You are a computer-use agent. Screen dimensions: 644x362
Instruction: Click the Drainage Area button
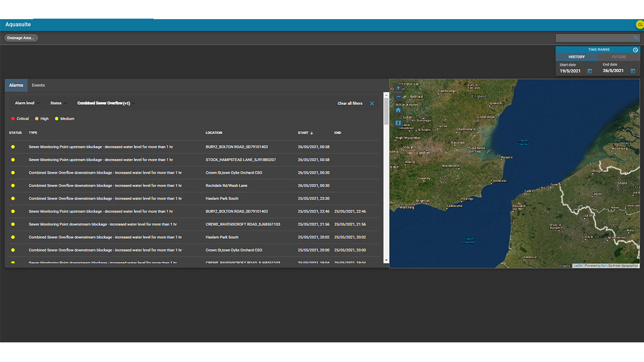(21, 38)
